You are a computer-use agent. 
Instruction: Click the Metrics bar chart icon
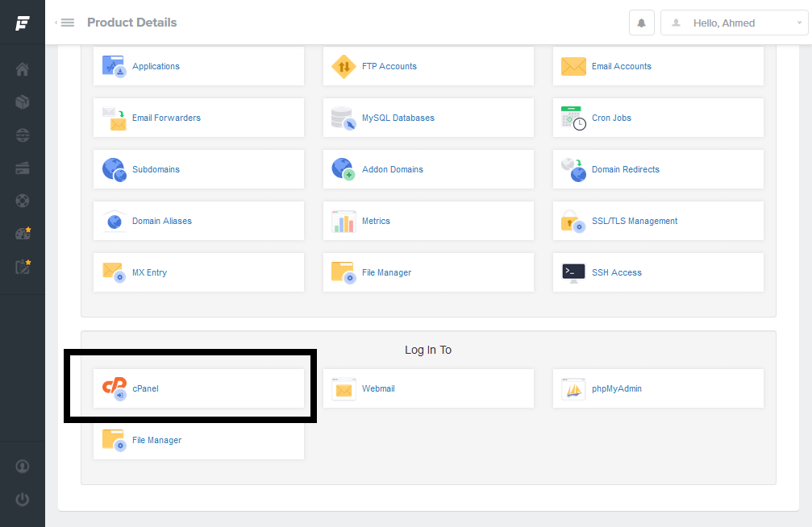click(344, 221)
